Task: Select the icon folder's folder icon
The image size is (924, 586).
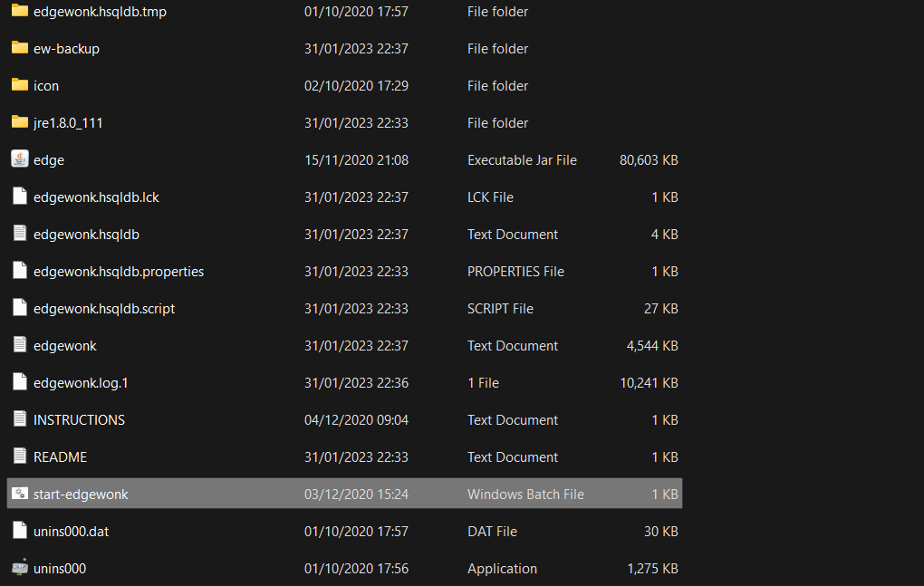Action: point(20,85)
